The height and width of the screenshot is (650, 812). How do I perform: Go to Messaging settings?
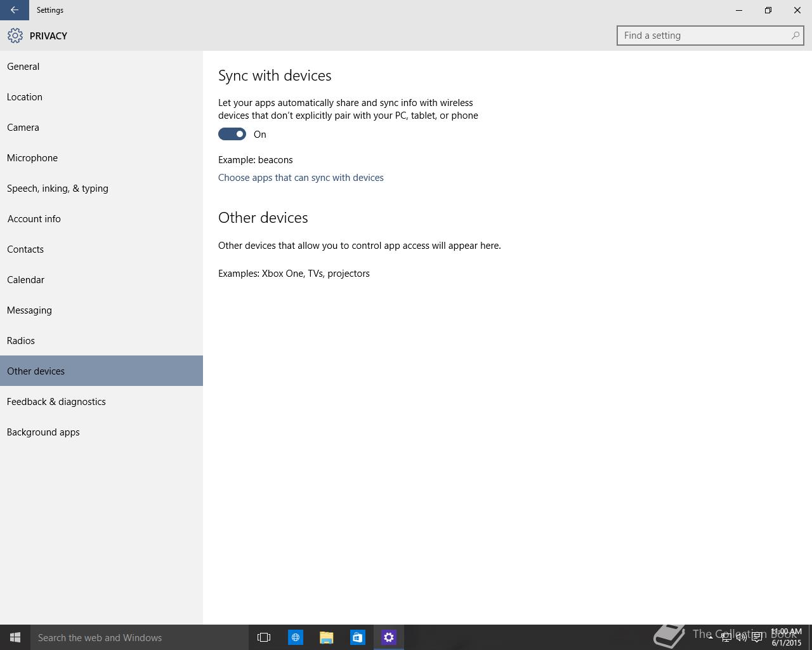click(x=101, y=310)
